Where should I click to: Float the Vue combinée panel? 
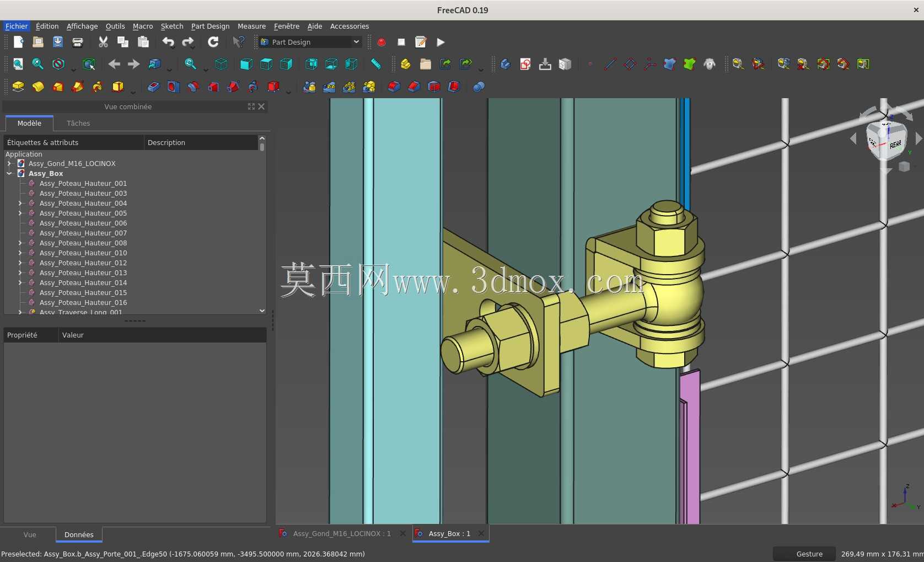251,106
